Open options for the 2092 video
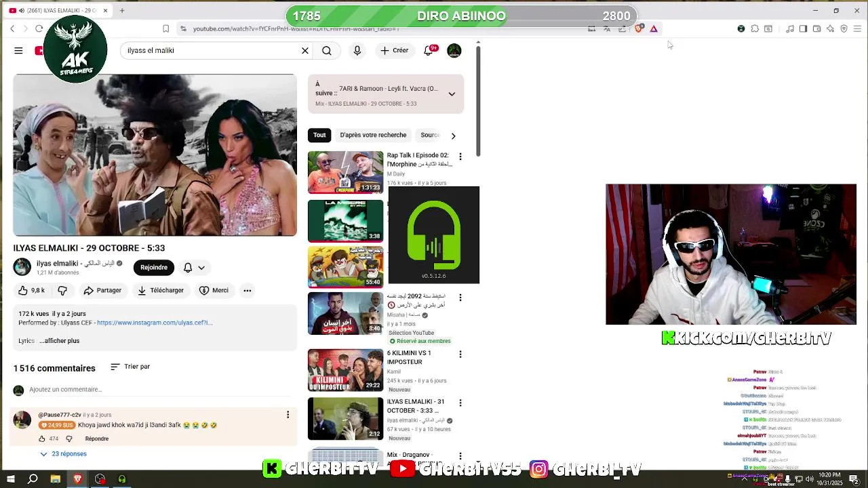The height and width of the screenshot is (488, 868). [460, 298]
